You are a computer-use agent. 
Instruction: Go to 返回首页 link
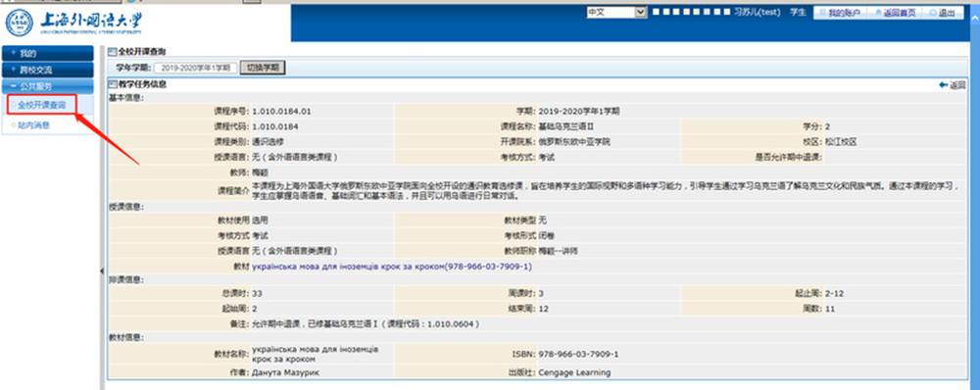pos(896,13)
